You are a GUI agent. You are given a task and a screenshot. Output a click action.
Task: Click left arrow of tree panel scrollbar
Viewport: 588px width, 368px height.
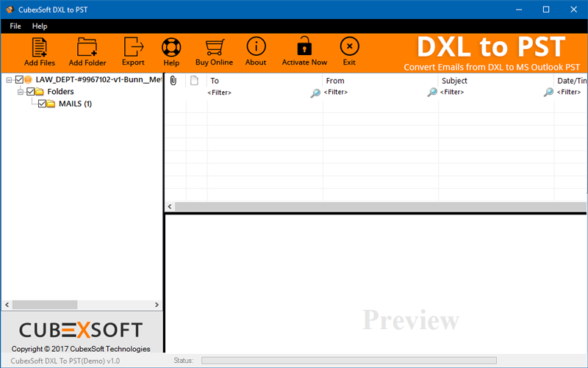(x=7, y=305)
